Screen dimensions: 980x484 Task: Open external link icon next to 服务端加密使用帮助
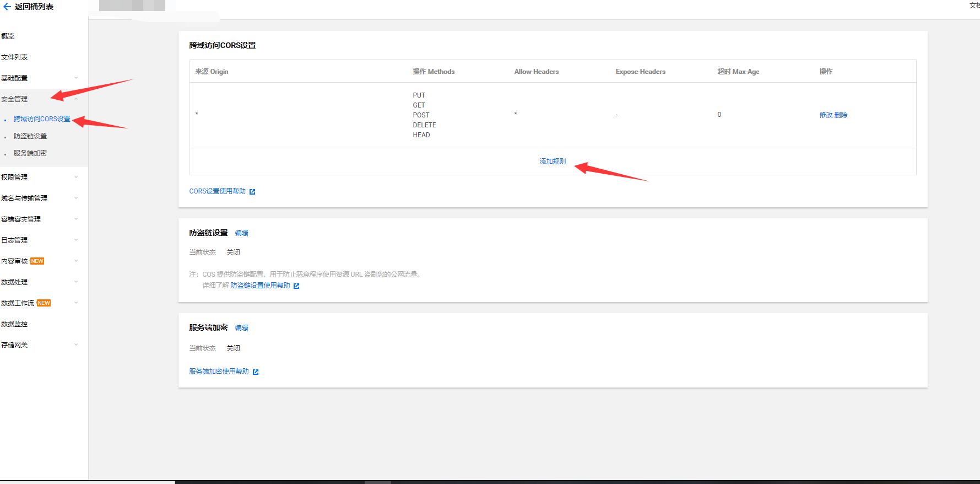click(256, 372)
